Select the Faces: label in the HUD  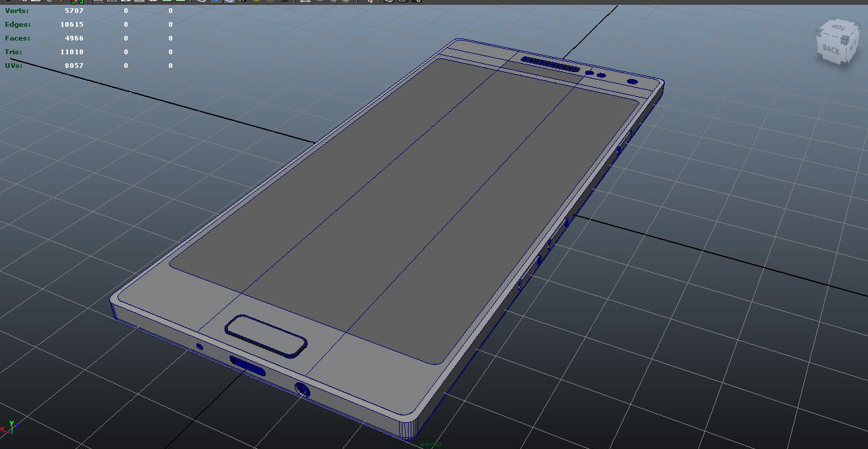[x=17, y=38]
